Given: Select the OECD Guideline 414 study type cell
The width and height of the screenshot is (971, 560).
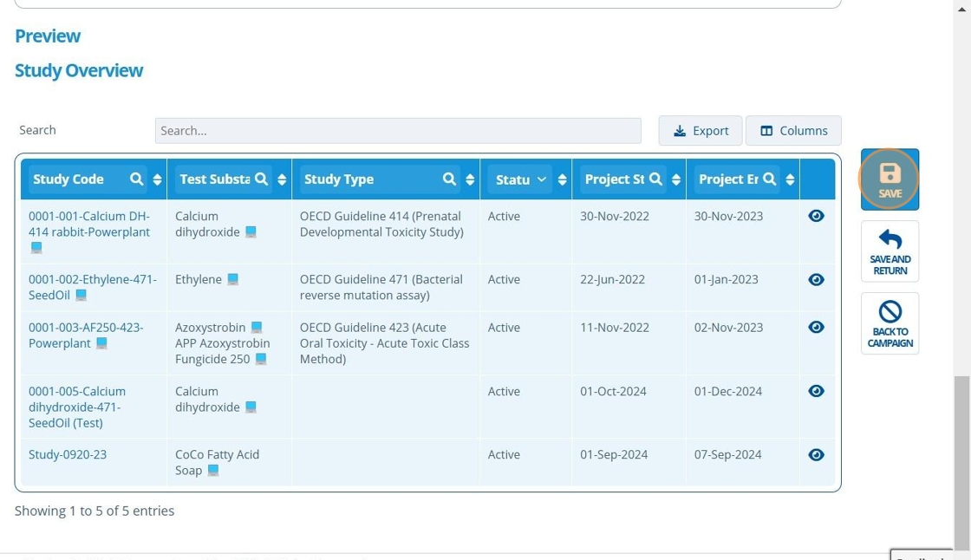Looking at the screenshot, I should pyautogui.click(x=386, y=231).
